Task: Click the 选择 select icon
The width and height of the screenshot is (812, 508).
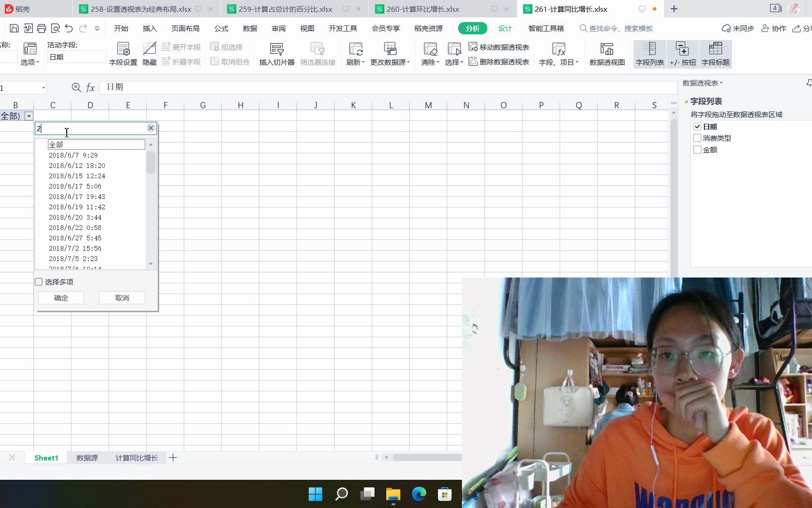Action: tap(454, 54)
